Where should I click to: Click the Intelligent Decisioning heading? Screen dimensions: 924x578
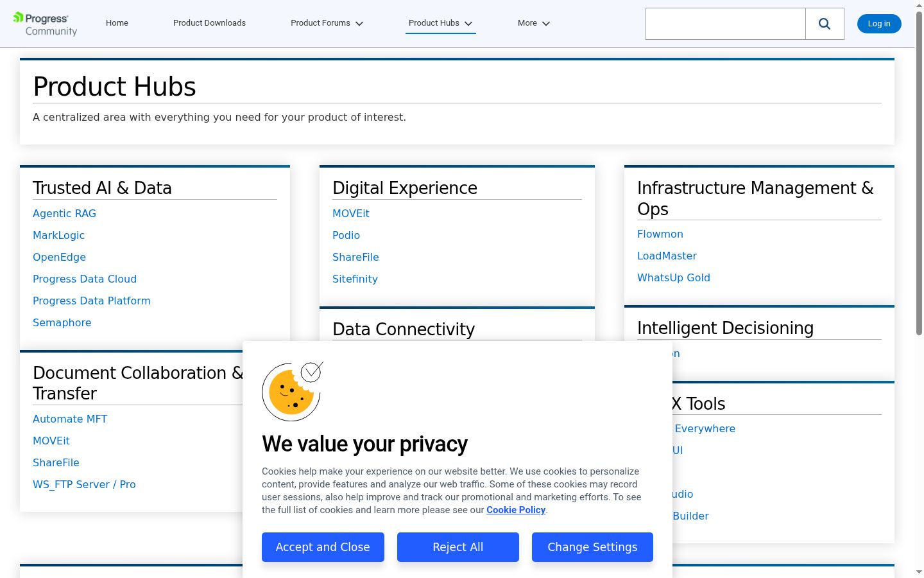click(725, 328)
